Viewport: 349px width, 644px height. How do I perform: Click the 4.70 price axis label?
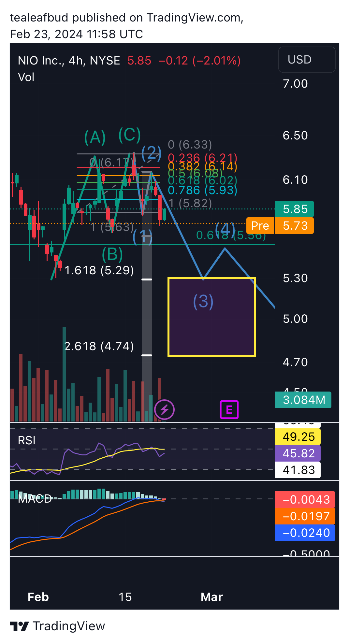coord(295,362)
